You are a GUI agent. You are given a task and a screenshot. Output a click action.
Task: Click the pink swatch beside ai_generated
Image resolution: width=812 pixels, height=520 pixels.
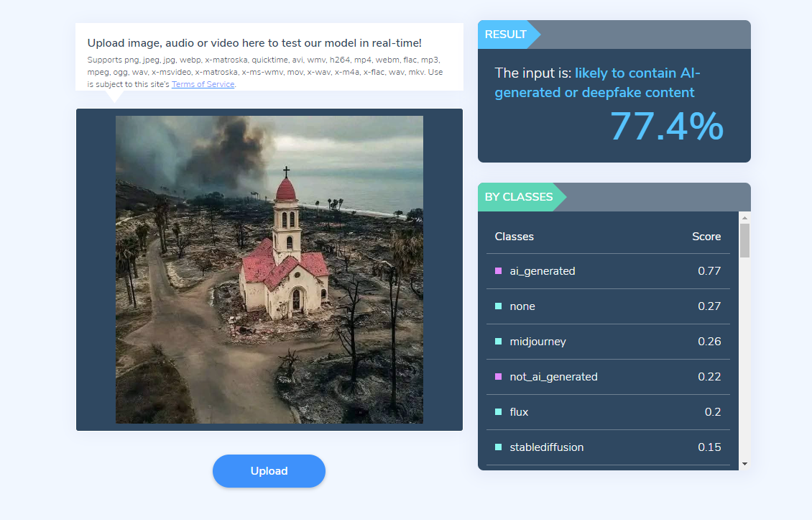498,271
